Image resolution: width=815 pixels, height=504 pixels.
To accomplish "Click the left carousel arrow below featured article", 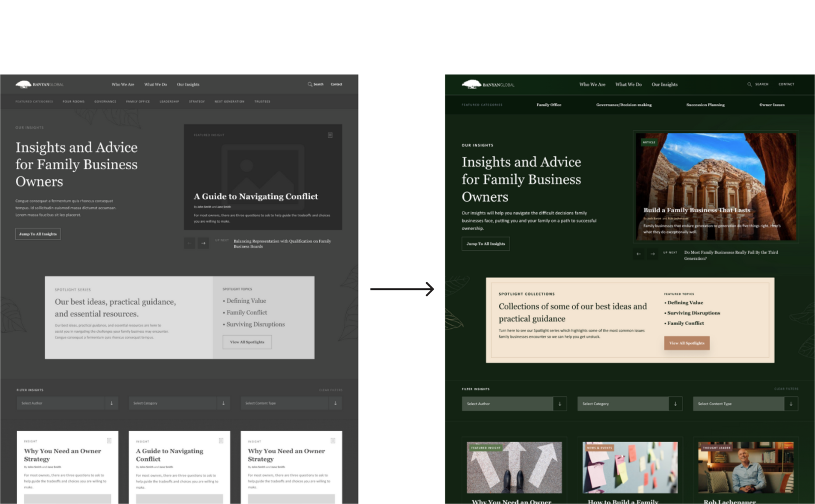I will (639, 254).
